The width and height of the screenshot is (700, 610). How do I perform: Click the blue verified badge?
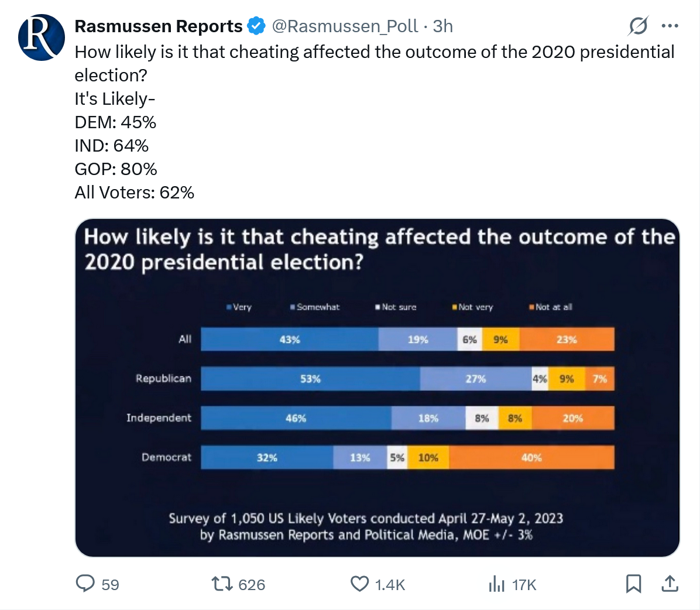pyautogui.click(x=256, y=26)
